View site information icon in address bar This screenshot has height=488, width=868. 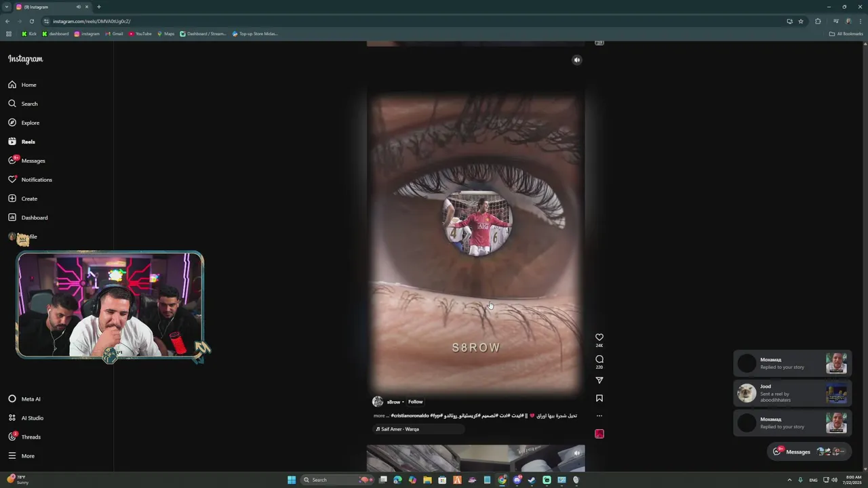point(46,21)
